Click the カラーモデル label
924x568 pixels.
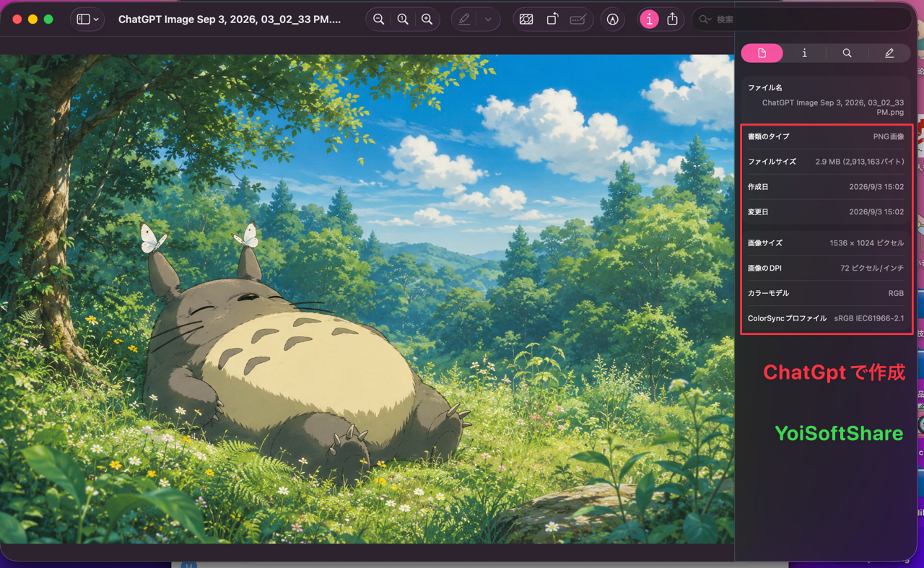tap(769, 294)
